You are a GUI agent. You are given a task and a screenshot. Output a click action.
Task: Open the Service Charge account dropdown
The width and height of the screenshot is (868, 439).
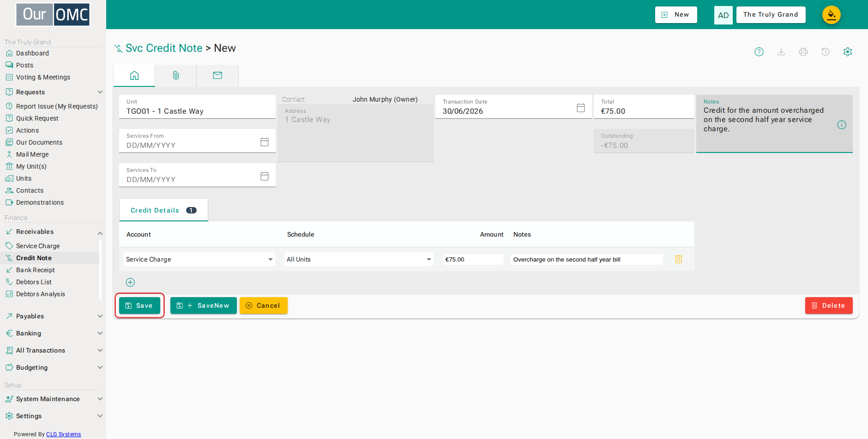click(x=199, y=259)
